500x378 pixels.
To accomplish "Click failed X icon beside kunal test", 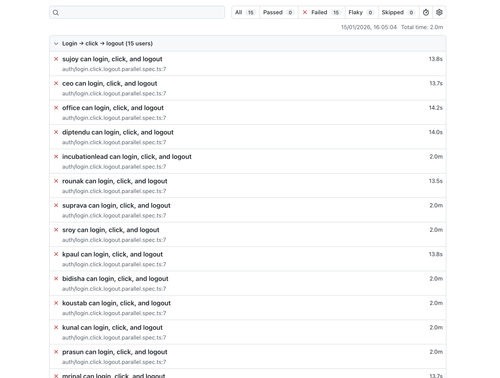I will tap(56, 327).
